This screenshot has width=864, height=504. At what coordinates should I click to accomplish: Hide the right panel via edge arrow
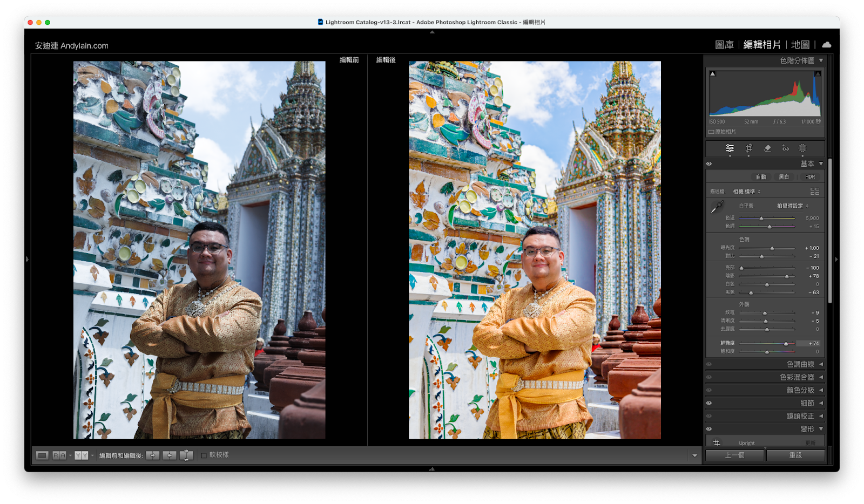(836, 260)
